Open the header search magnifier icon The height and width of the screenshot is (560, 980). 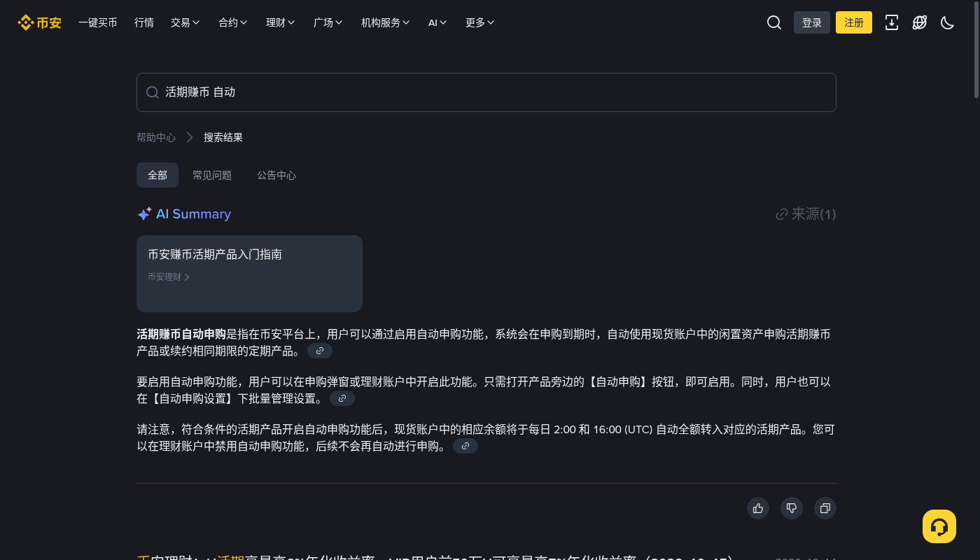pos(774,22)
